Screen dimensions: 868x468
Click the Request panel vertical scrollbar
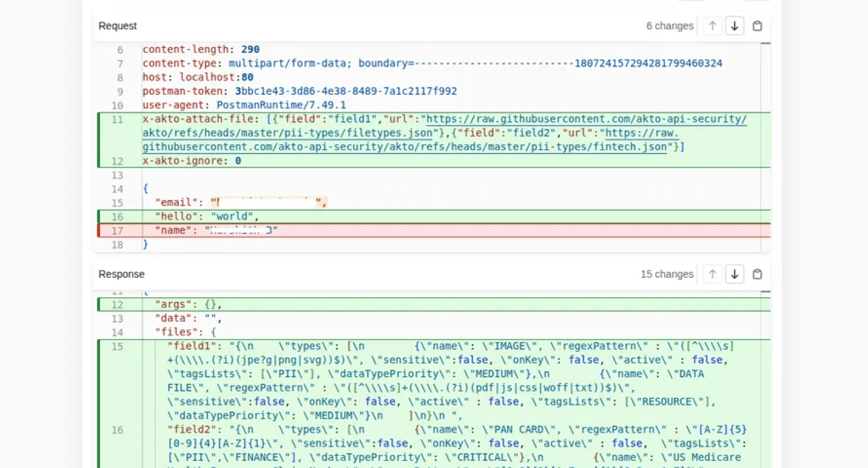pos(765,147)
